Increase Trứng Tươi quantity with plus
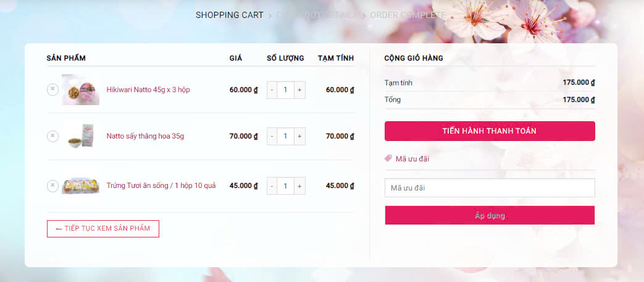The height and width of the screenshot is (282, 644). coord(299,186)
